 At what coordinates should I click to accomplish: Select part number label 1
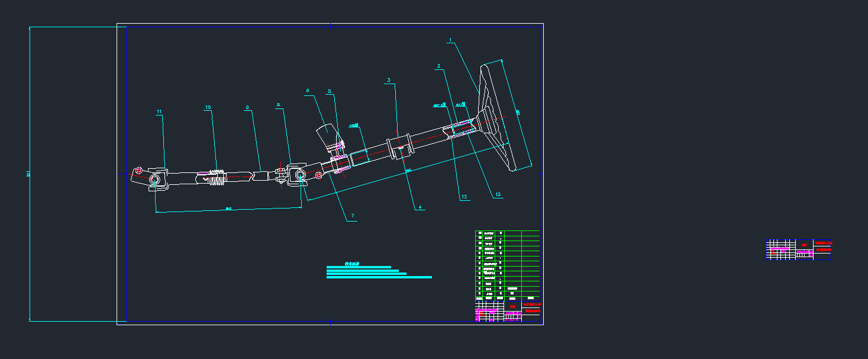pyautogui.click(x=450, y=40)
